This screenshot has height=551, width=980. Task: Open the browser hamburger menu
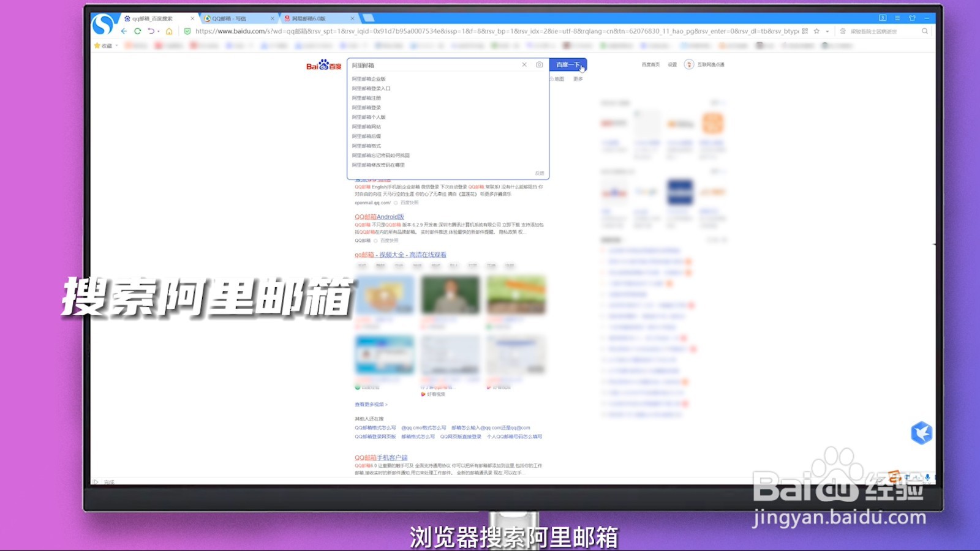(x=897, y=18)
